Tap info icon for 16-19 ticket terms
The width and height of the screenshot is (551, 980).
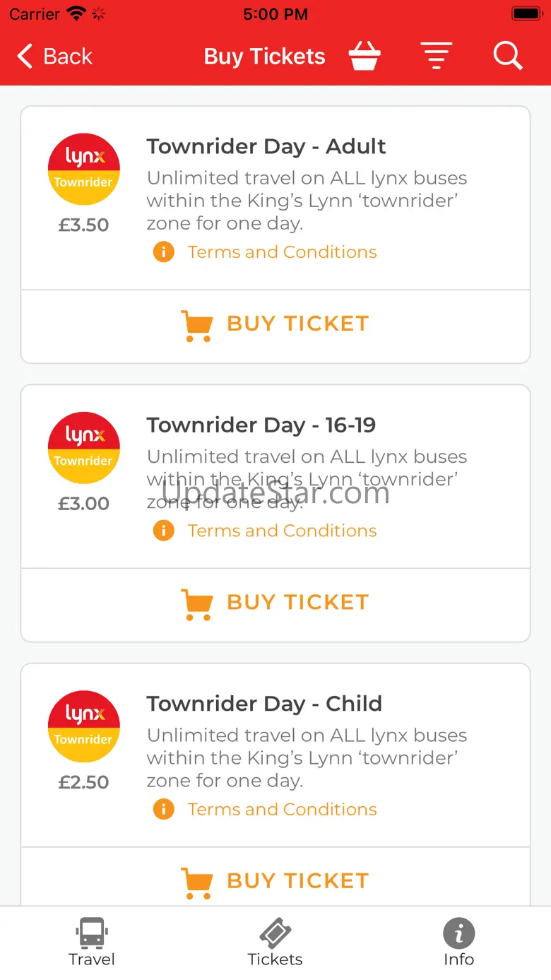pyautogui.click(x=163, y=530)
